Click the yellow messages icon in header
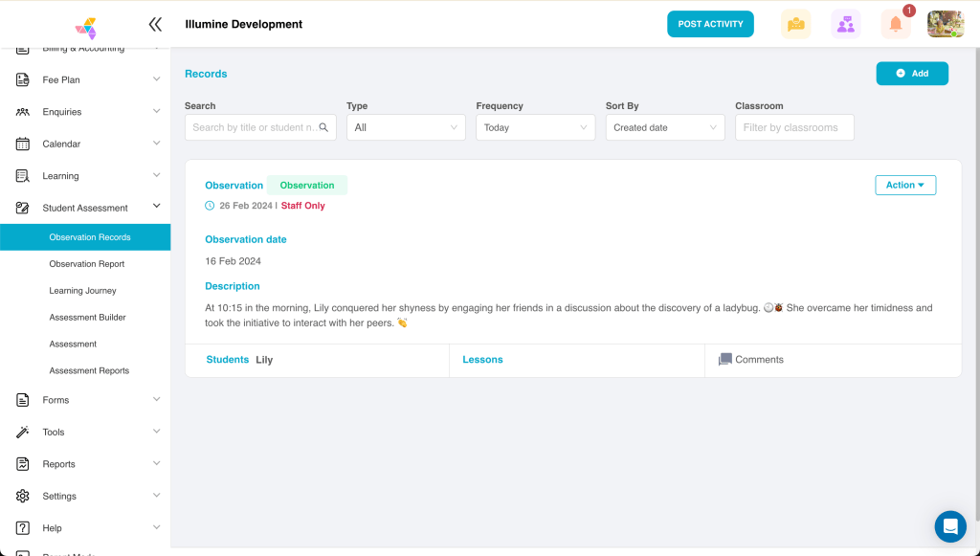The height and width of the screenshot is (556, 980). tap(795, 25)
